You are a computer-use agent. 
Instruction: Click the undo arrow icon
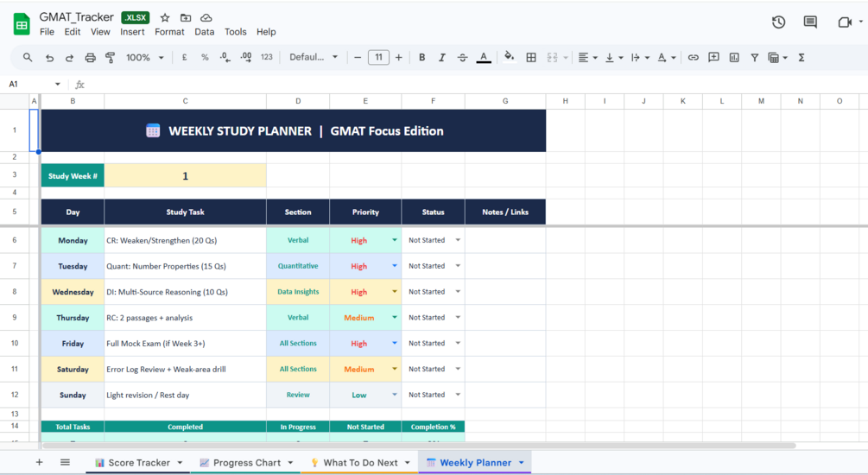(49, 58)
